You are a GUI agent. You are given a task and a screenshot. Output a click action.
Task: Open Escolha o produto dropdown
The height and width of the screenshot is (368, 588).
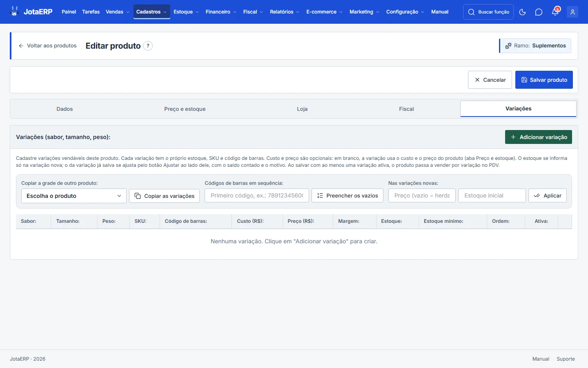pos(74,196)
